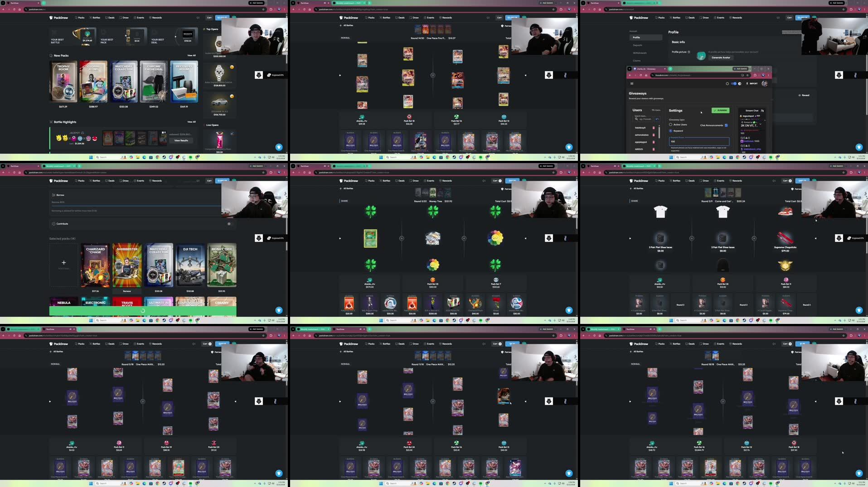Open the $10.00 item under Live Opens
This screenshot has height=487, width=868.
[219, 141]
